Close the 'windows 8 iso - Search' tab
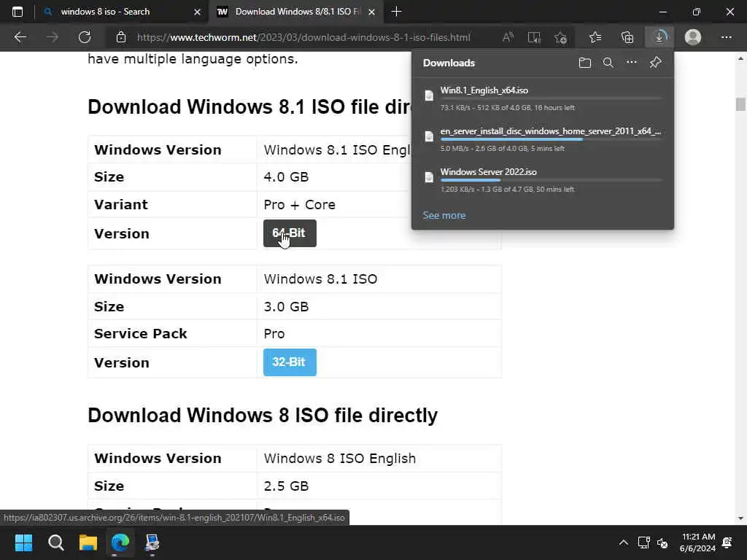 pyautogui.click(x=197, y=12)
